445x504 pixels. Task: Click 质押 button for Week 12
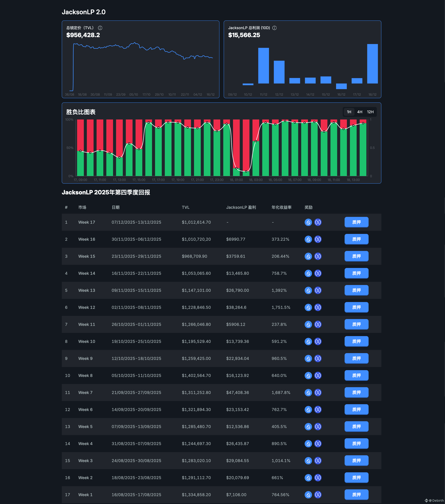click(356, 307)
